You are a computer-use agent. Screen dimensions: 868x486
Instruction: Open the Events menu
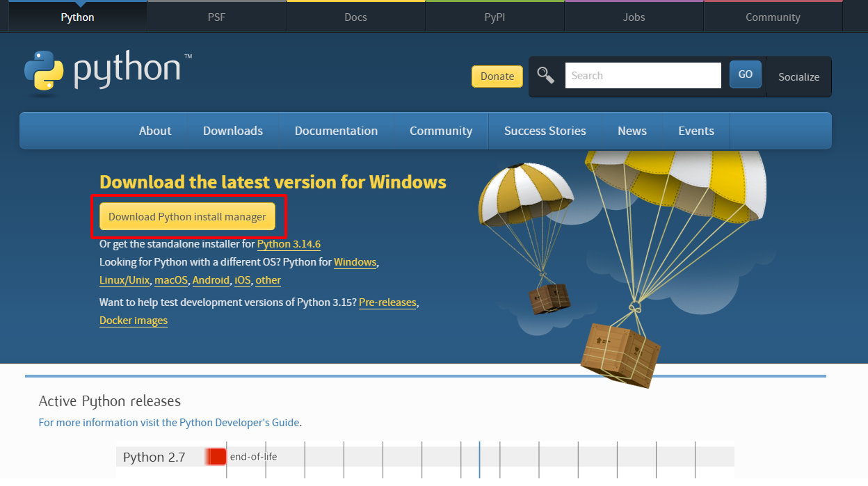click(696, 131)
